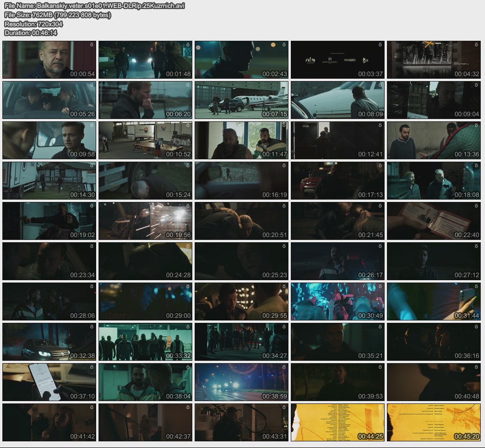Open the thumbnail stamped 00:36:16
Viewport: 485px width, 448px height.
pyautogui.click(x=434, y=342)
